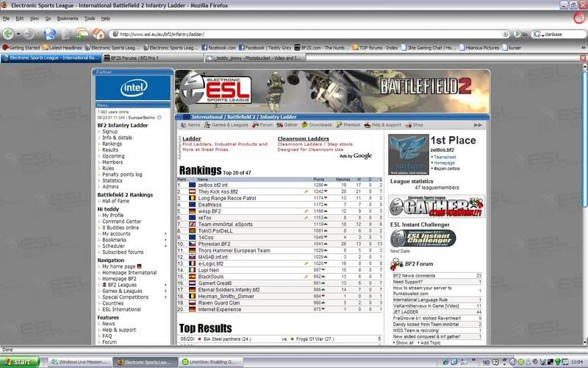The image size is (588, 368).
Task: Open the File menu
Action: pyautogui.click(x=6, y=18)
